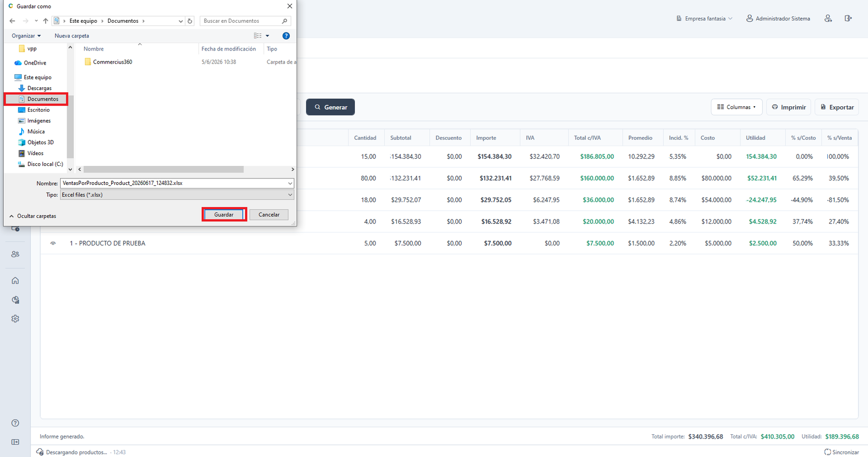Select Música folder in navigation pane

[x=36, y=132]
